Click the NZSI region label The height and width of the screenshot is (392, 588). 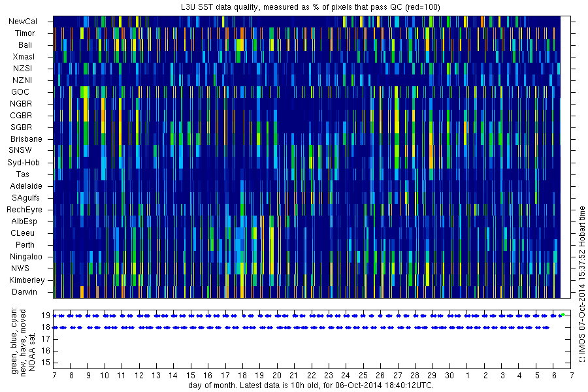(22, 68)
